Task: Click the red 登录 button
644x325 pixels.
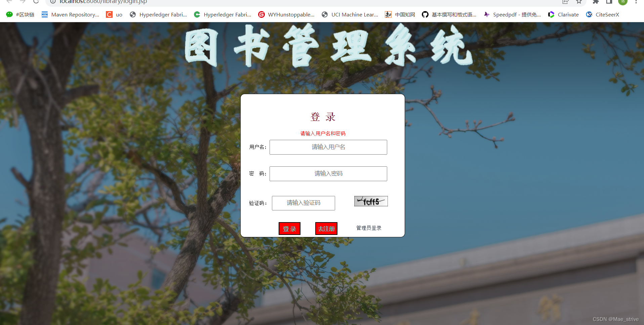Action: [x=289, y=229]
